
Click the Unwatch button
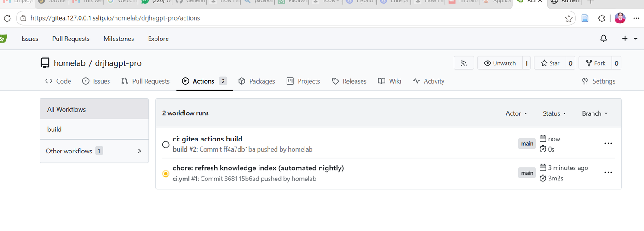pos(500,63)
